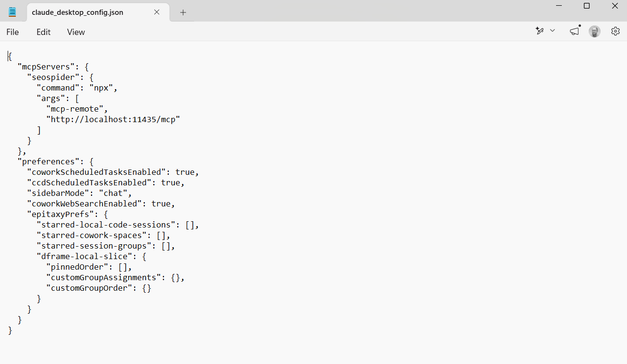The image size is (627, 364).
Task: Click true value after coworkWebSearchEnabled
Action: (x=161, y=204)
